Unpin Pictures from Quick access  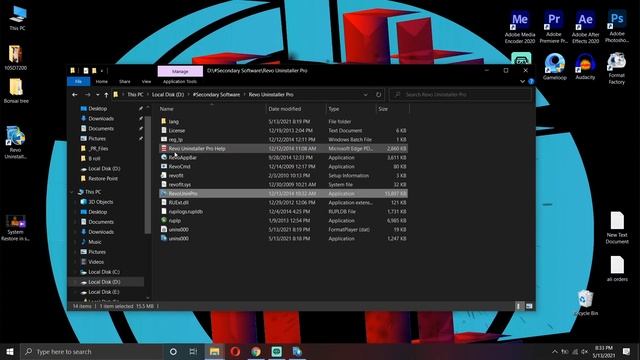click(x=140, y=138)
